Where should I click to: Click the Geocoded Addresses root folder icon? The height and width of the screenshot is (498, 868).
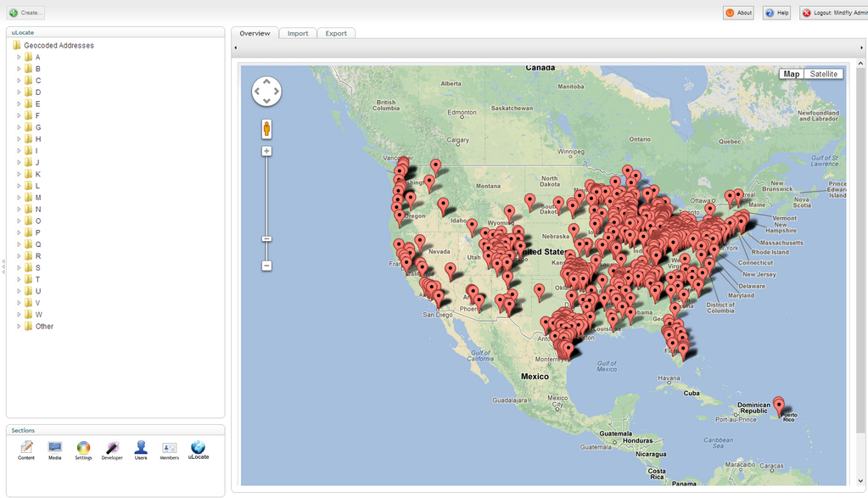[x=17, y=45]
